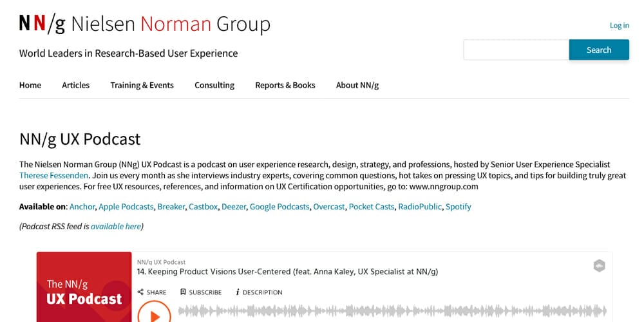
Task: Open Training & Events navigation item
Action: (x=142, y=85)
